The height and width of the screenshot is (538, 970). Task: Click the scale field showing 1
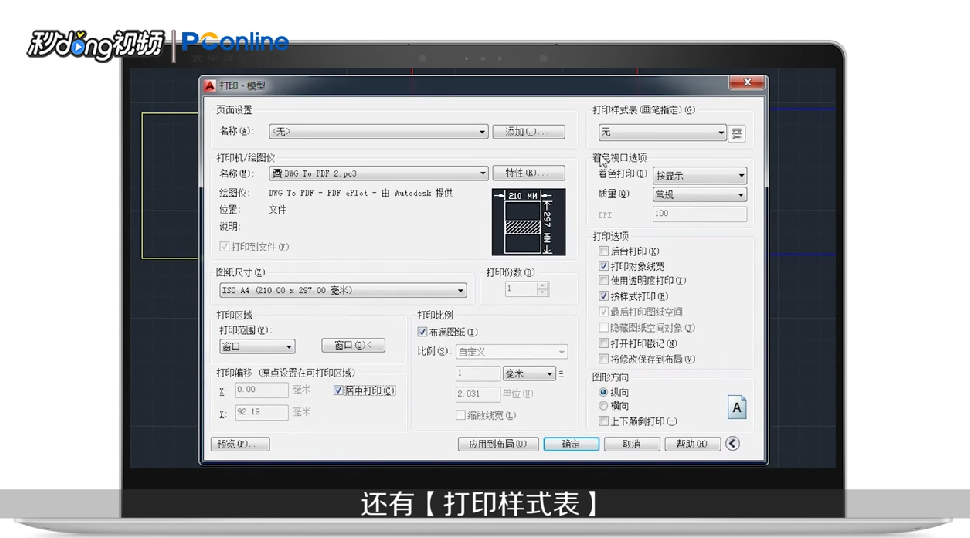point(478,374)
